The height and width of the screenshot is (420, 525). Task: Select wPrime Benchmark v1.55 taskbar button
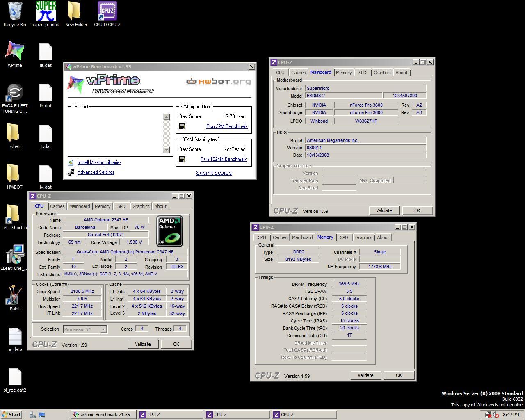[x=103, y=415]
